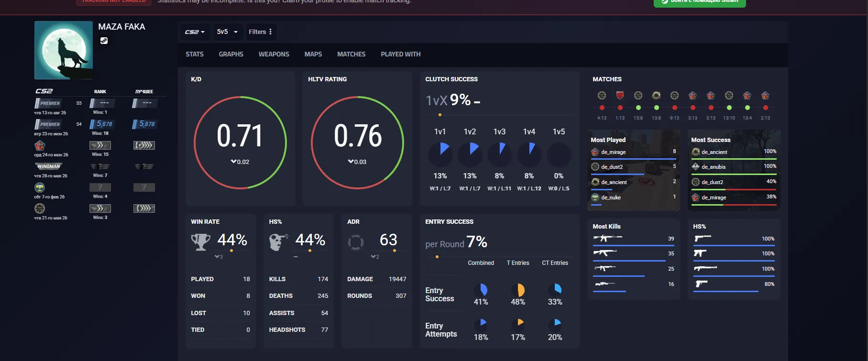Open the 1:13 match map icon
The height and width of the screenshot is (361, 868).
point(620,95)
